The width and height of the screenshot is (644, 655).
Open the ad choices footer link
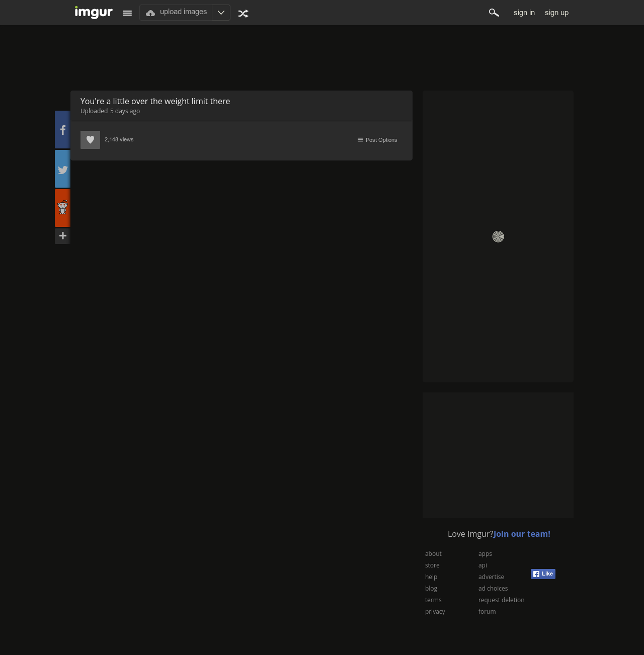coord(493,589)
